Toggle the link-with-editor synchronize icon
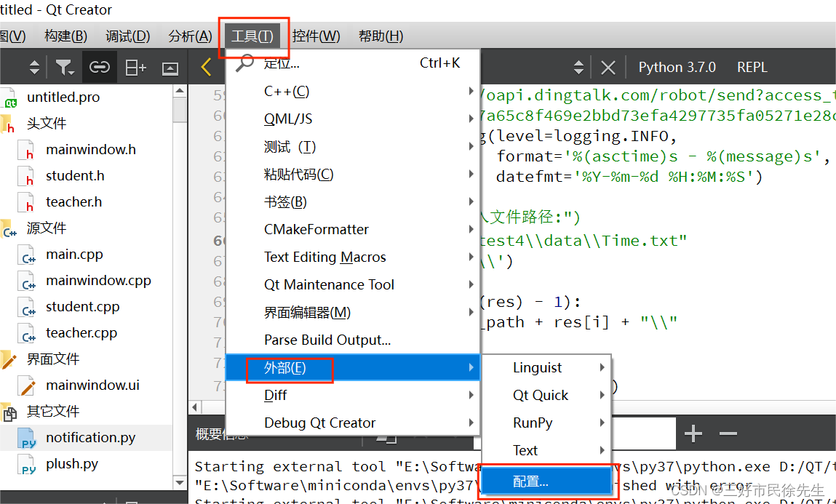 click(99, 67)
